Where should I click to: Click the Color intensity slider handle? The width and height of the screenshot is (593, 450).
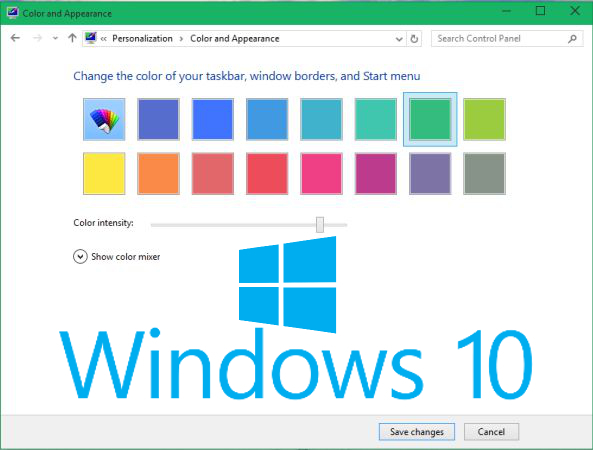[x=320, y=225]
